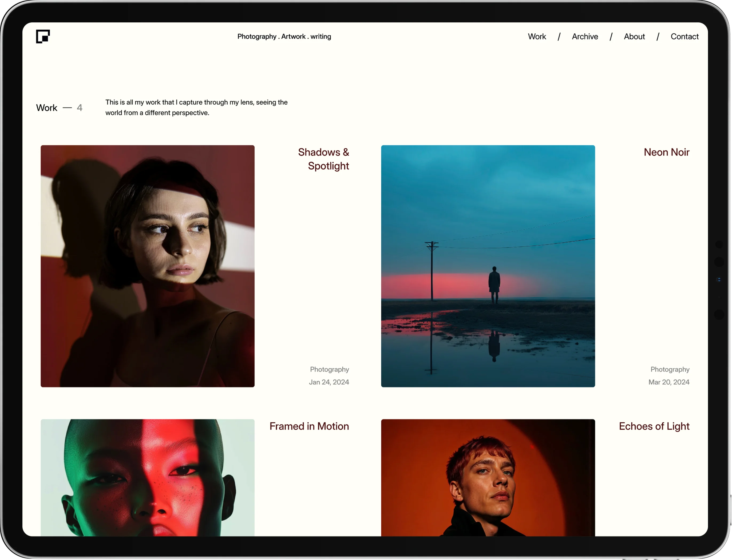Open the Echoes of Light portrait thumbnail
Image resolution: width=732 pixels, height=560 pixels.
pyautogui.click(x=488, y=477)
